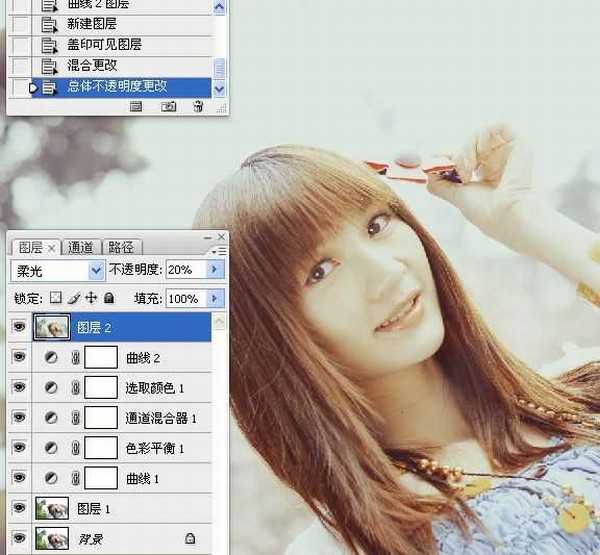Viewport: 600px width, 555px height.
Task: Open the 不透明度 opacity slider arrow
Action: pyautogui.click(x=217, y=270)
